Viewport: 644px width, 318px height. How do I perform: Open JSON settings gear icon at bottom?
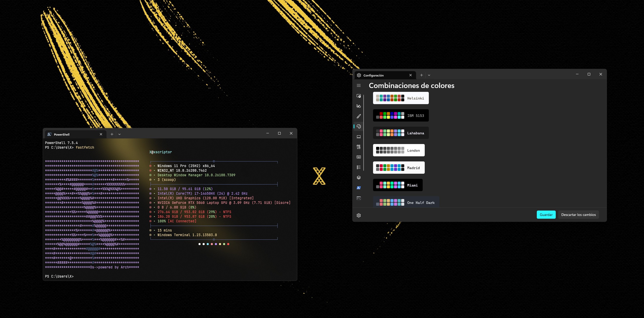coord(359,215)
